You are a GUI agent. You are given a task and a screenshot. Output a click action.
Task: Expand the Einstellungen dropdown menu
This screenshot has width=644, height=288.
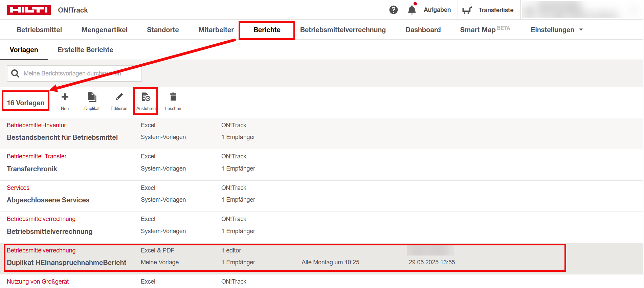(556, 30)
